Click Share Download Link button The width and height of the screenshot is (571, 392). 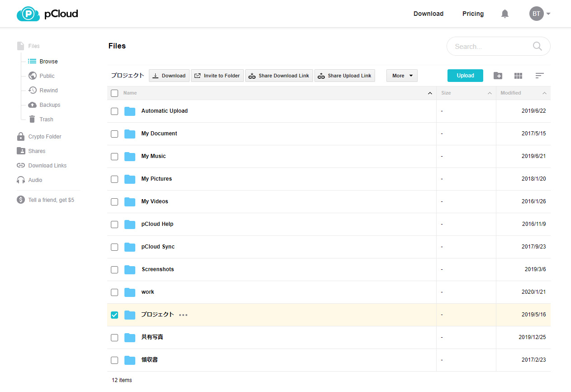(x=279, y=76)
